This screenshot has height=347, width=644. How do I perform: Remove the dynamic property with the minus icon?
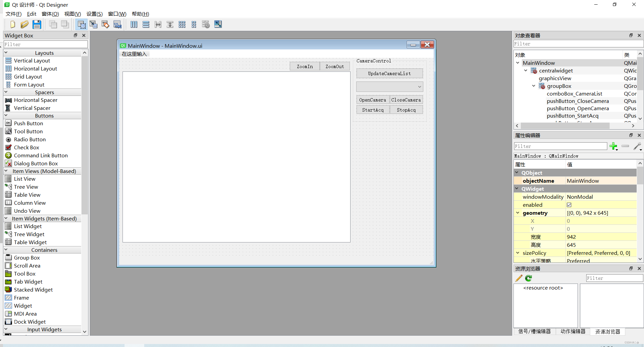[x=625, y=146]
